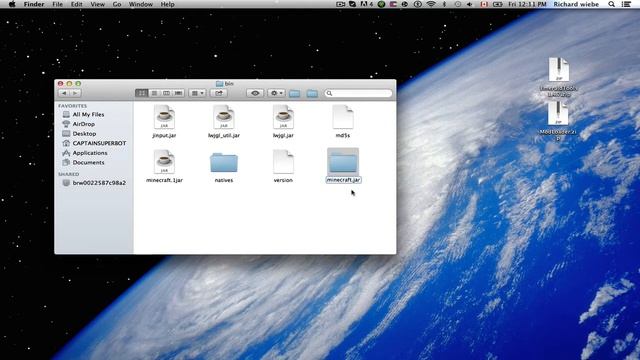This screenshot has height=360, width=640.
Task: Click the battery status icon
Action: click(x=498, y=4)
